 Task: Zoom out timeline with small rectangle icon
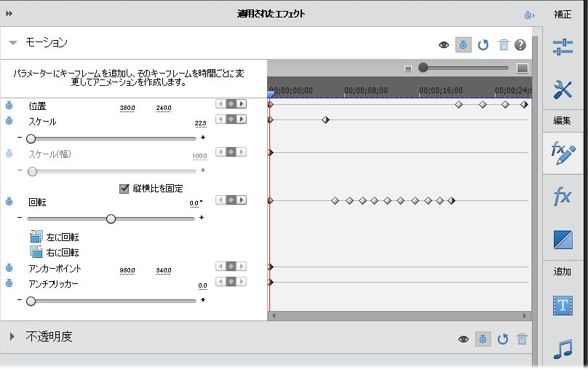(x=408, y=68)
